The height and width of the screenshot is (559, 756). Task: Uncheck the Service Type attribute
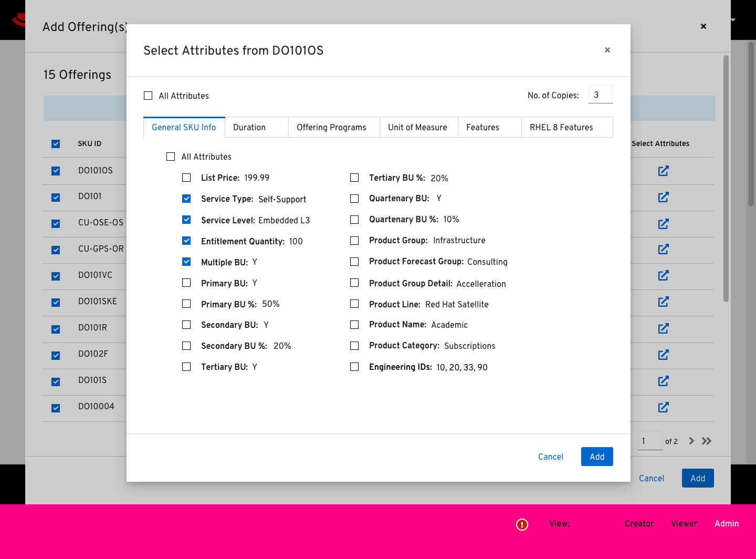[186, 199]
